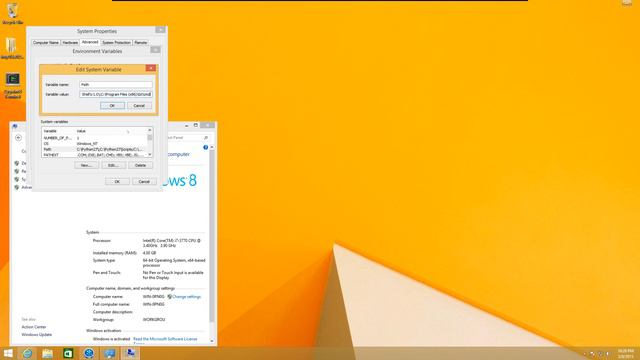Image resolution: width=640 pixels, height=360 pixels.
Task: Select the Advanced tab
Action: (x=90, y=42)
